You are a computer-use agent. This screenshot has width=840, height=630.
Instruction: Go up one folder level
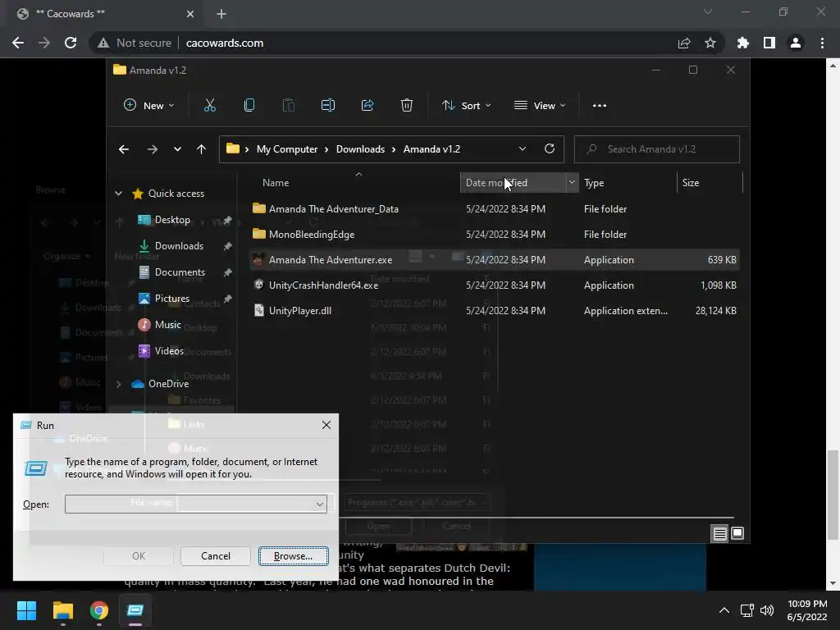pos(201,149)
